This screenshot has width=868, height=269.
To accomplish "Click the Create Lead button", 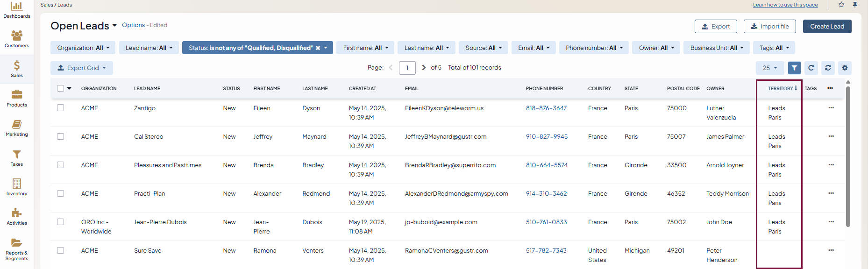I will pyautogui.click(x=827, y=27).
